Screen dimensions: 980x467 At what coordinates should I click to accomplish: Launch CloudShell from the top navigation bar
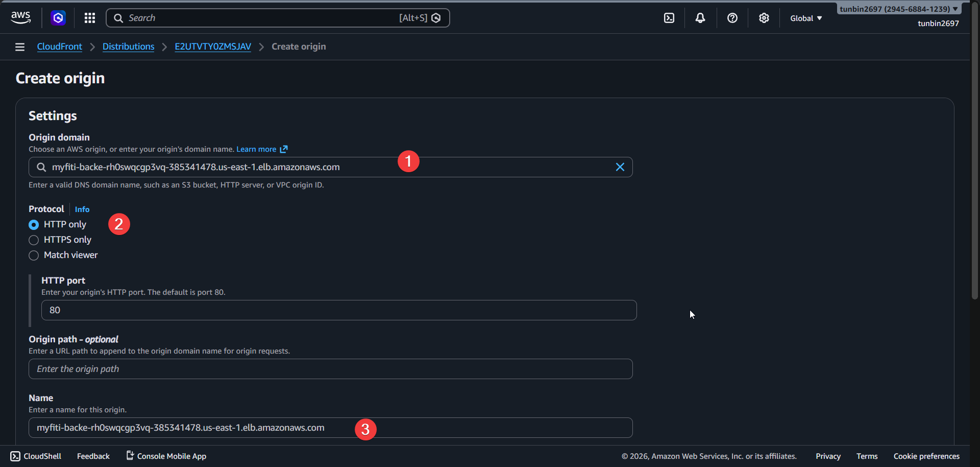coord(669,17)
